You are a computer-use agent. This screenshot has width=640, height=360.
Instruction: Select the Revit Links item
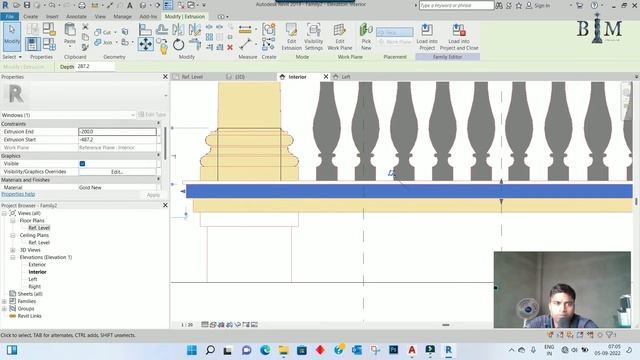click(29, 316)
